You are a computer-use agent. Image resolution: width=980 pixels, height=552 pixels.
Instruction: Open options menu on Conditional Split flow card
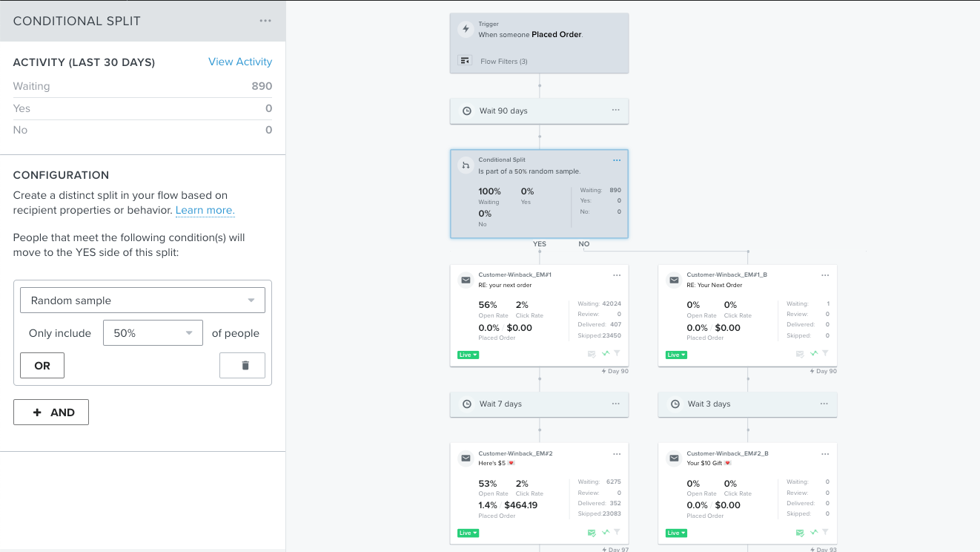(x=617, y=160)
